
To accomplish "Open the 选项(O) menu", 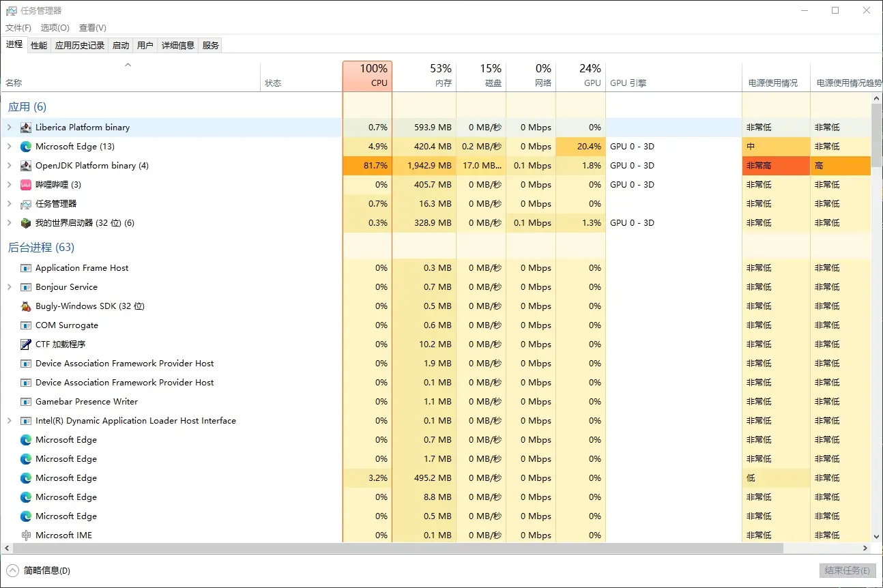I will click(55, 28).
